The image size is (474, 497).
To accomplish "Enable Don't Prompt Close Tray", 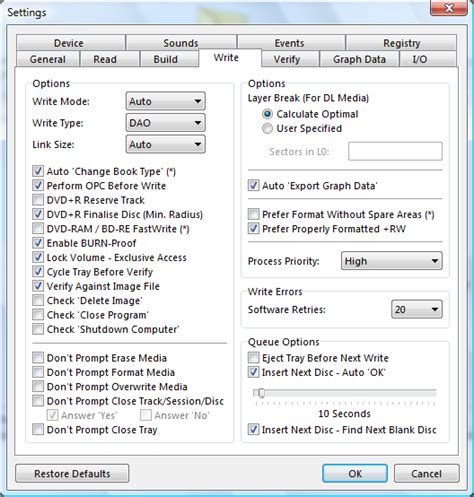I will 38,429.
